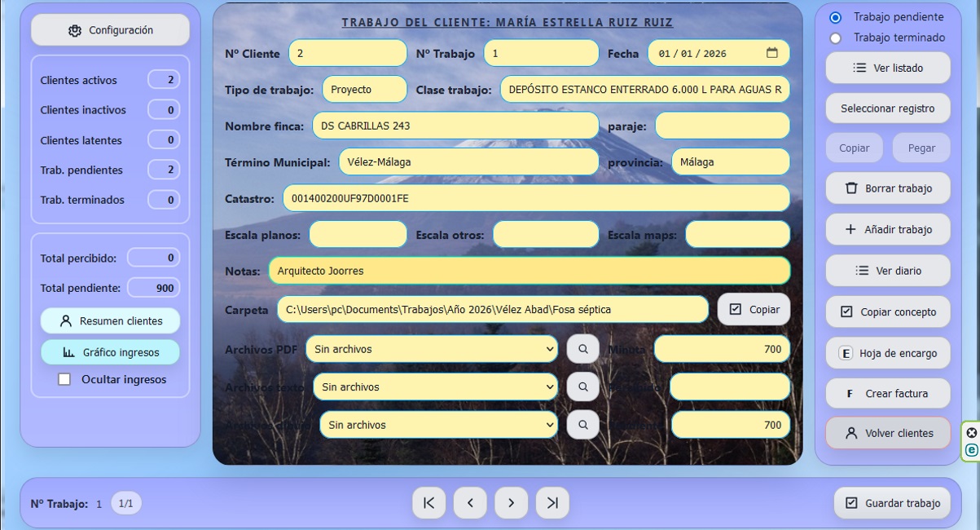Click into the Notas text field

click(x=529, y=271)
